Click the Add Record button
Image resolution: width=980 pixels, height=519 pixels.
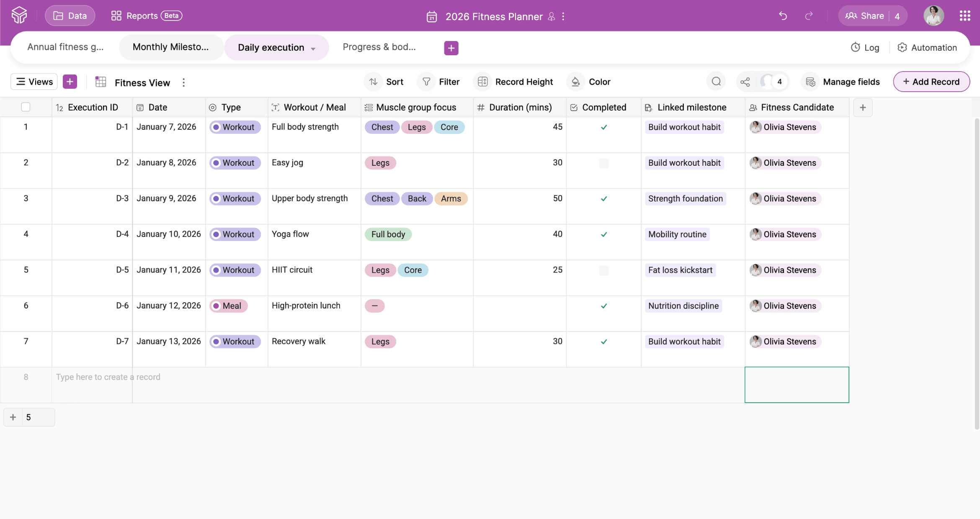tap(931, 82)
